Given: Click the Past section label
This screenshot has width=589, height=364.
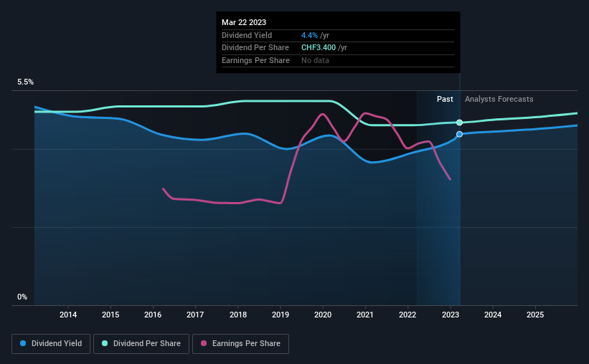Looking at the screenshot, I should (x=445, y=99).
